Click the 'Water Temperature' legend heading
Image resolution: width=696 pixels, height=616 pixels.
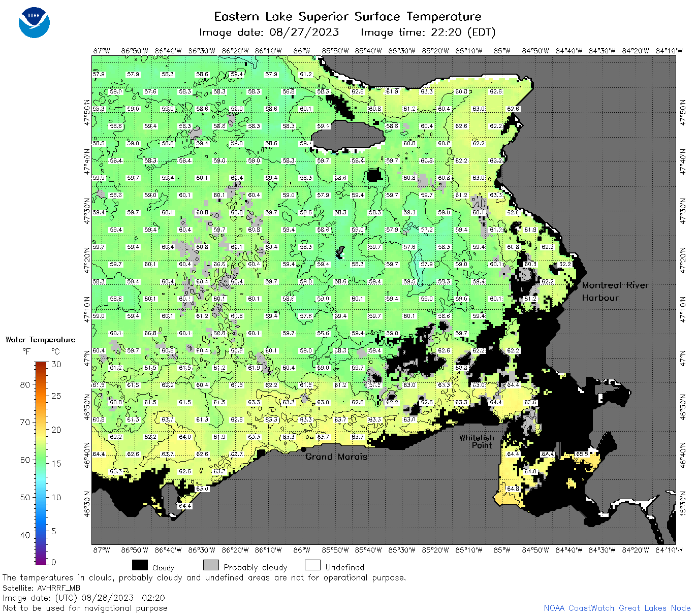click(40, 339)
